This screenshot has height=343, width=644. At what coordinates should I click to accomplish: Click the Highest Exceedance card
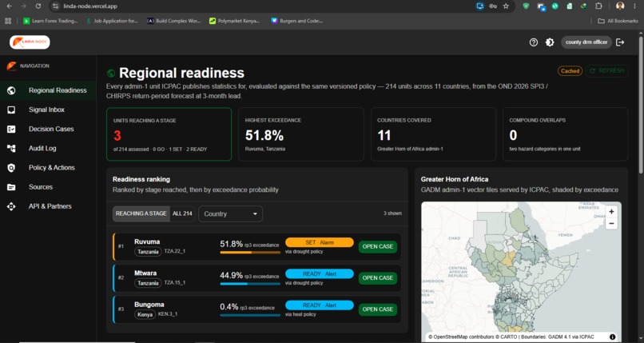click(301, 134)
